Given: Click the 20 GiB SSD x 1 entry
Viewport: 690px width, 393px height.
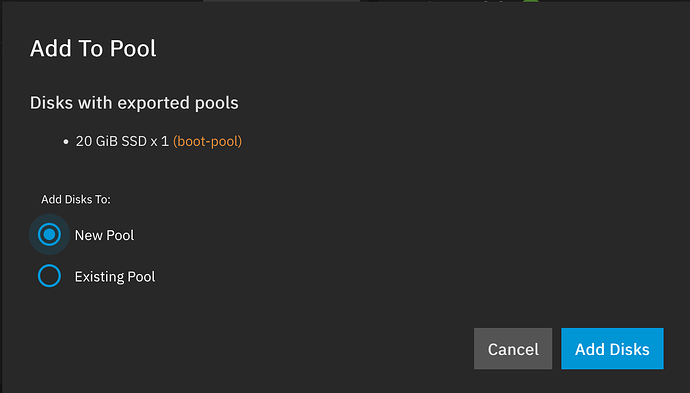Looking at the screenshot, I should pos(122,141).
